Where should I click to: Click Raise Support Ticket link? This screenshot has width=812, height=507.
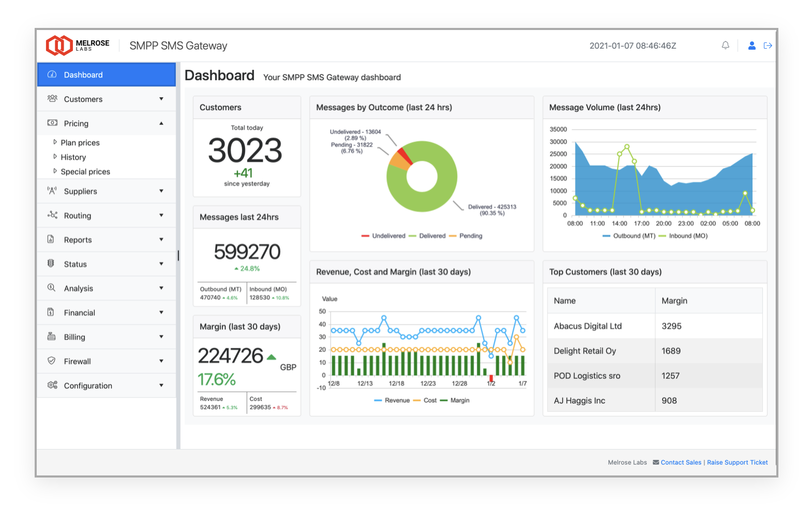(737, 463)
